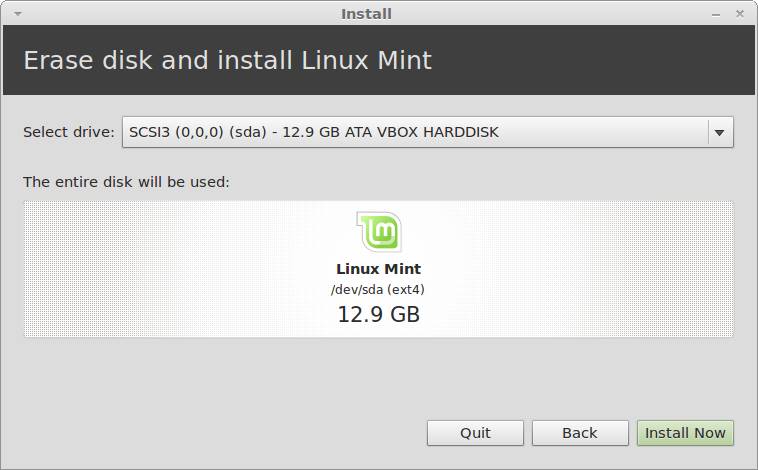Click the Install title bar text
Viewport: 758px width, 470px height.
pyautogui.click(x=366, y=14)
